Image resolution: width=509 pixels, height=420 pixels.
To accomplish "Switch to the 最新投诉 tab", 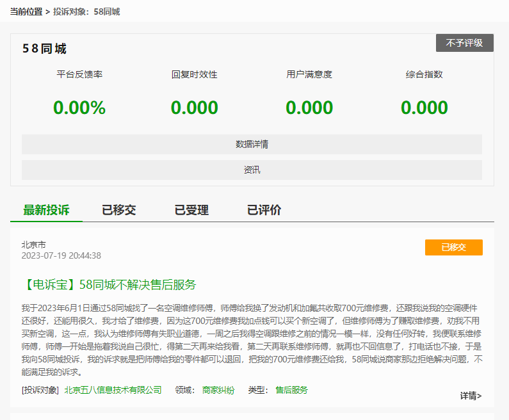I will pyautogui.click(x=46, y=210).
